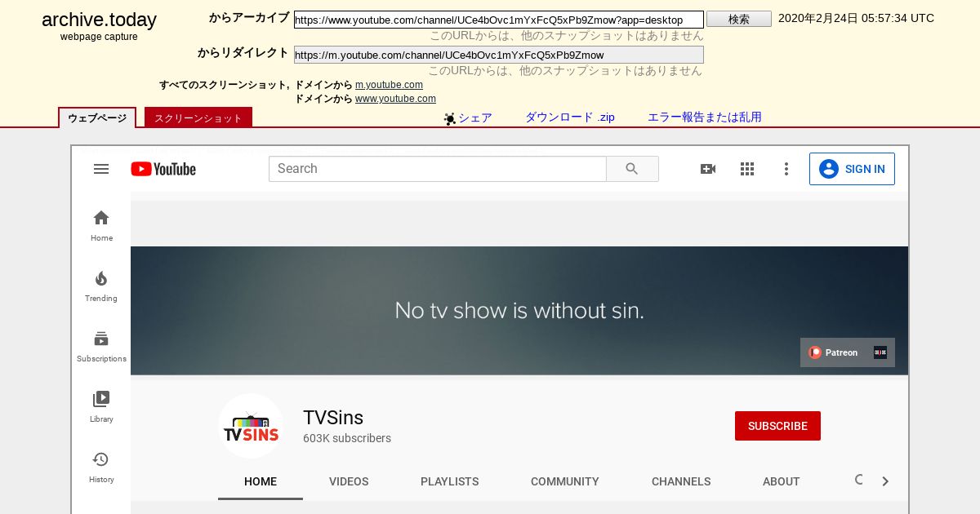Subscribe to the TVSins channel
This screenshot has width=980, height=514.
click(x=777, y=426)
